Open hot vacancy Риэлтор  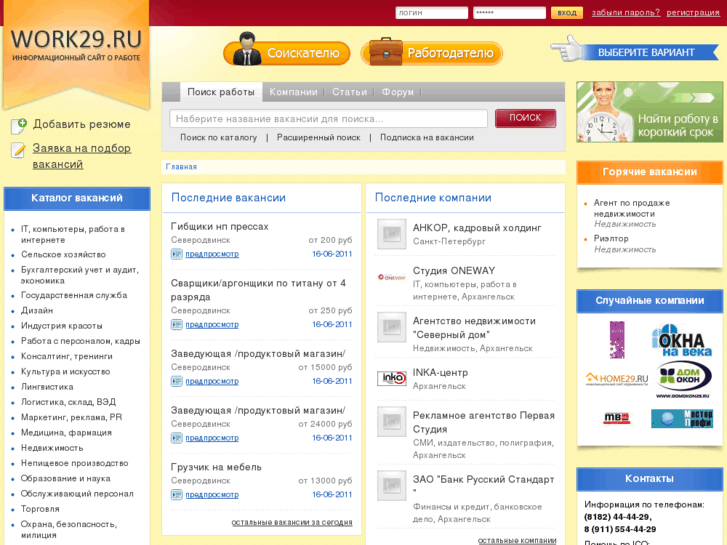(x=611, y=238)
